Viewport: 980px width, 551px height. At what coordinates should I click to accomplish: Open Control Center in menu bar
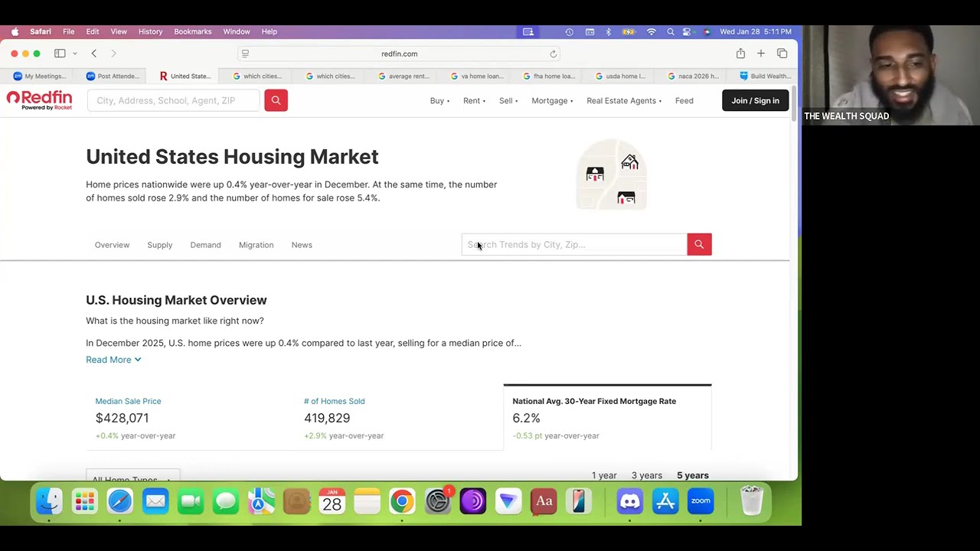coord(688,32)
